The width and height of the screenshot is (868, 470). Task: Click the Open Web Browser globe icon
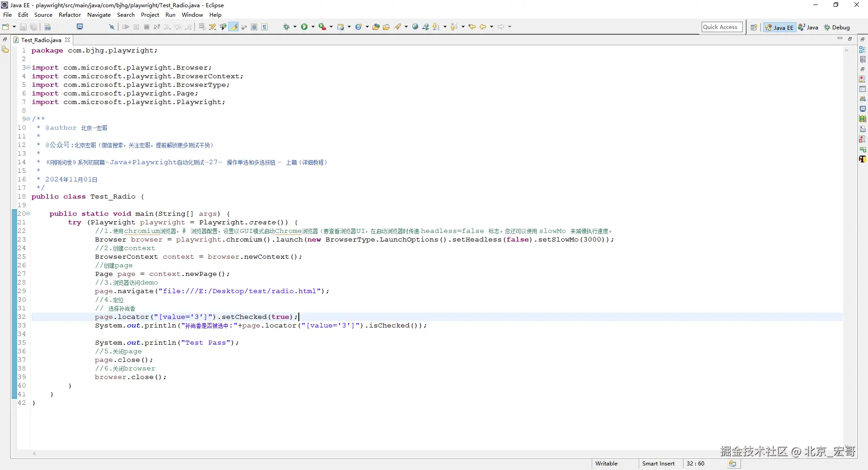coord(415,27)
